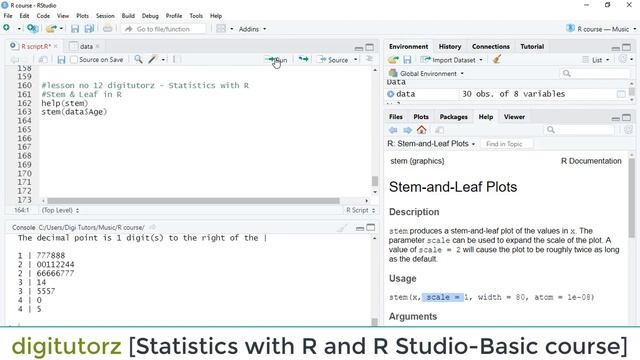The width and height of the screenshot is (640, 360).
Task: Open the Session menu
Action: click(x=105, y=16)
